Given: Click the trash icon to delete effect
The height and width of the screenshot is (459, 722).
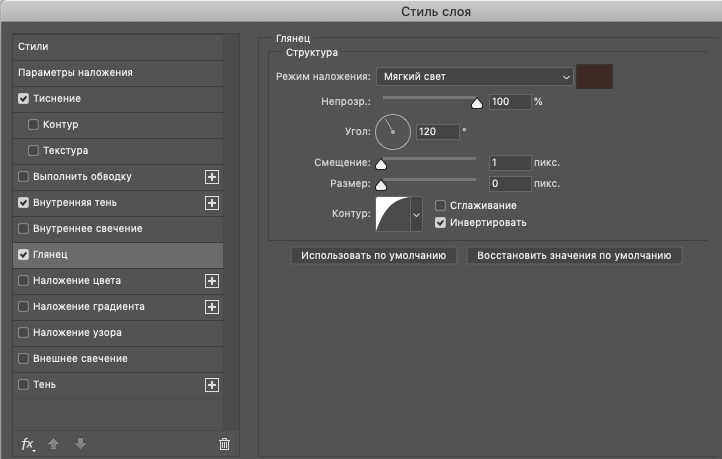Looking at the screenshot, I should point(224,444).
